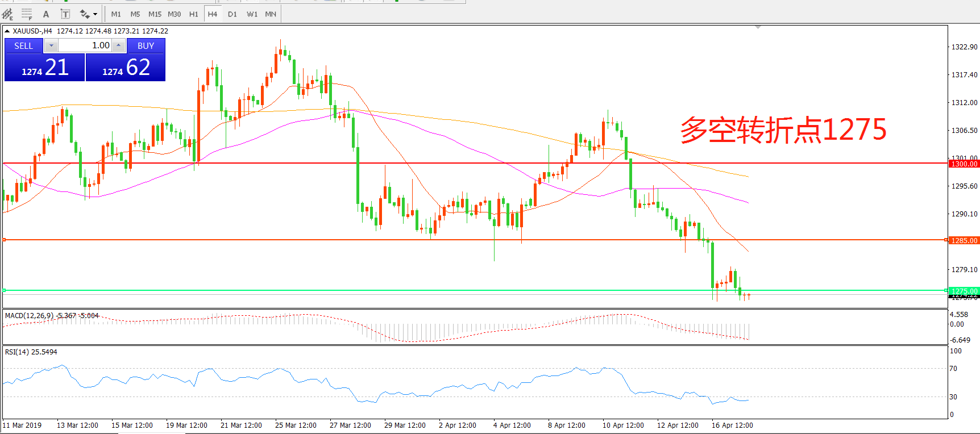This screenshot has width=980, height=434.
Task: Increase lot volume with up arrow
Action: [118, 45]
